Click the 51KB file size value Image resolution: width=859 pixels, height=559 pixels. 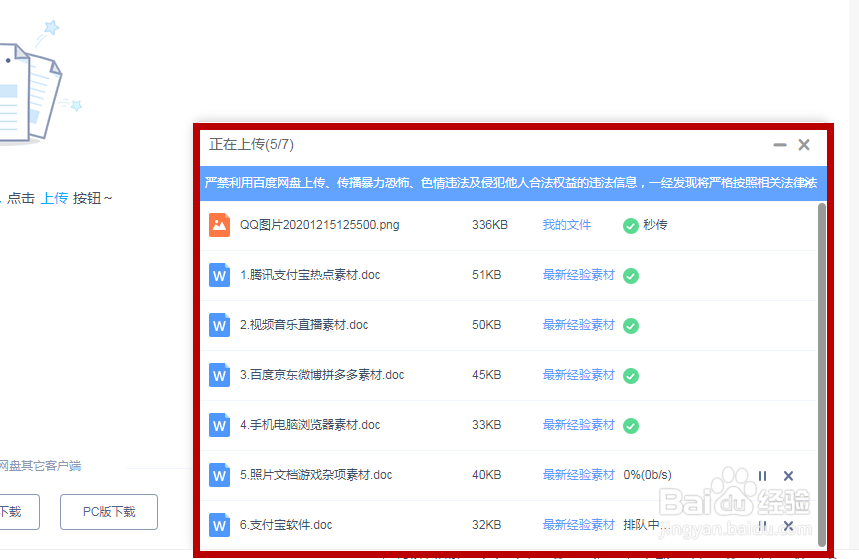(x=486, y=275)
